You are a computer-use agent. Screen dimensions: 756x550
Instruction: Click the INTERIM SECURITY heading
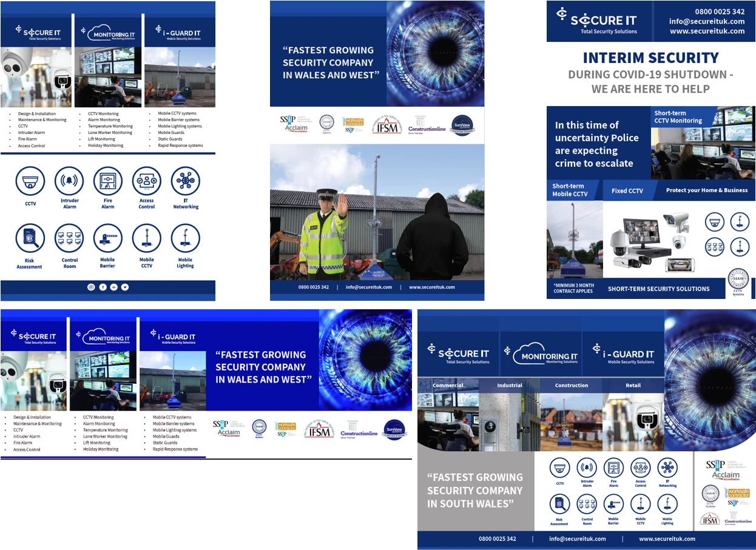click(x=650, y=58)
